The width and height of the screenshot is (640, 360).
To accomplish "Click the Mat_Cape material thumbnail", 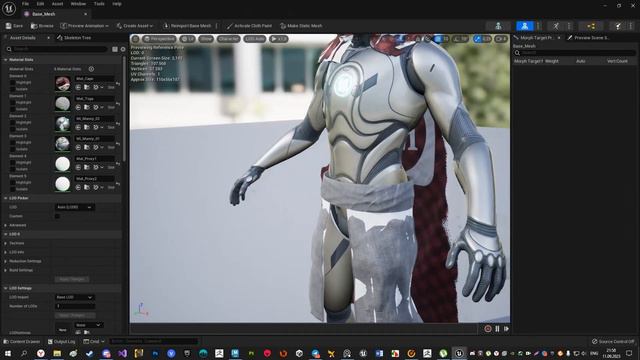I will pos(62,84).
